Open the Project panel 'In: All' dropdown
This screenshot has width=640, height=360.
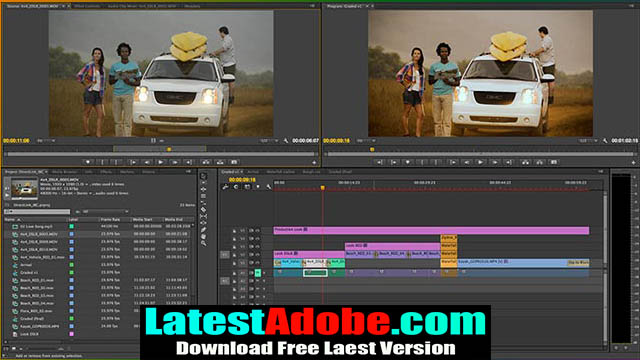pos(105,212)
